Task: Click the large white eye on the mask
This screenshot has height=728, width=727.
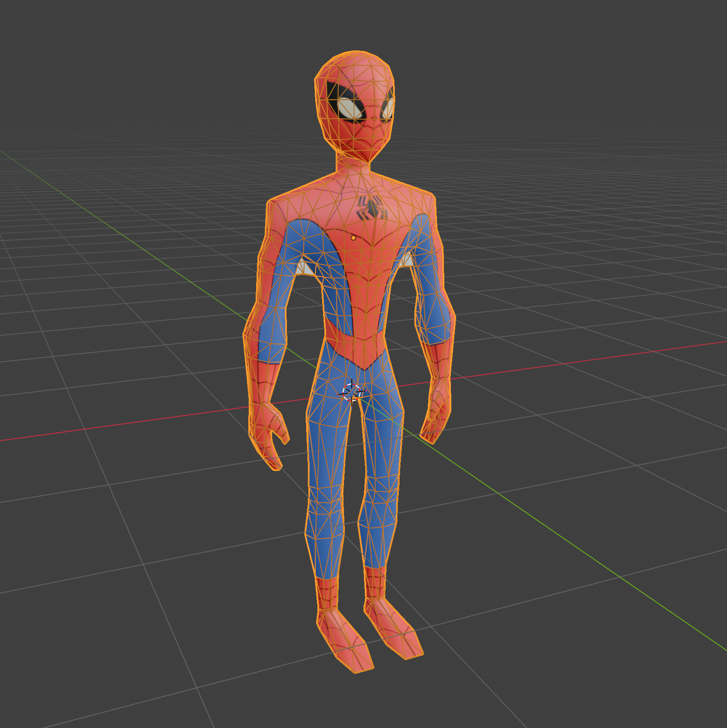Action: 350,108
